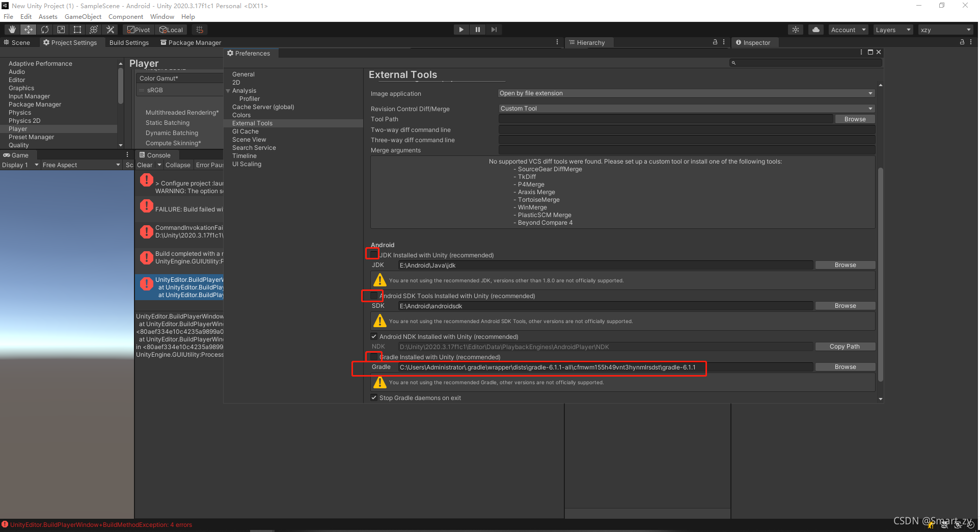Open the Account dropdown
Viewport: 980px width, 532px height.
[x=848, y=30]
